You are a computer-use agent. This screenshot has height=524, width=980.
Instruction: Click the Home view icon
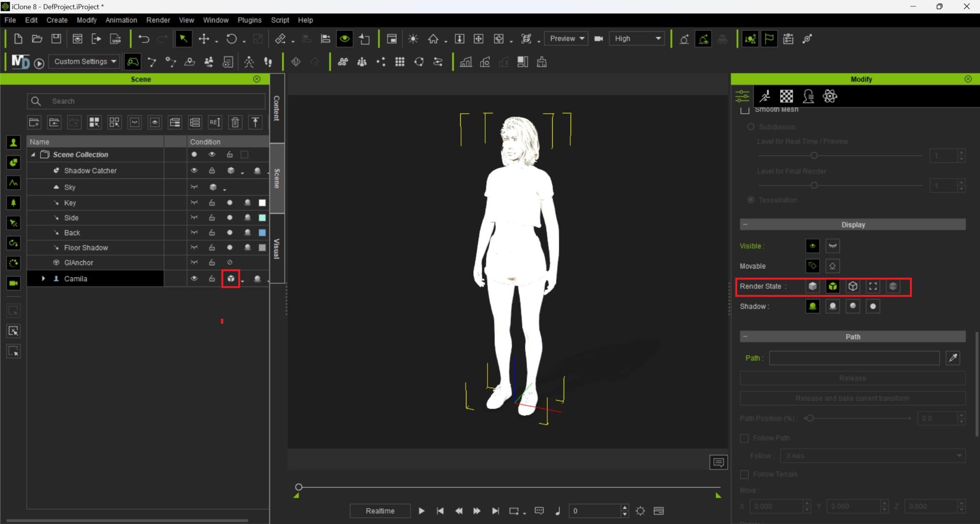pyautogui.click(x=433, y=39)
